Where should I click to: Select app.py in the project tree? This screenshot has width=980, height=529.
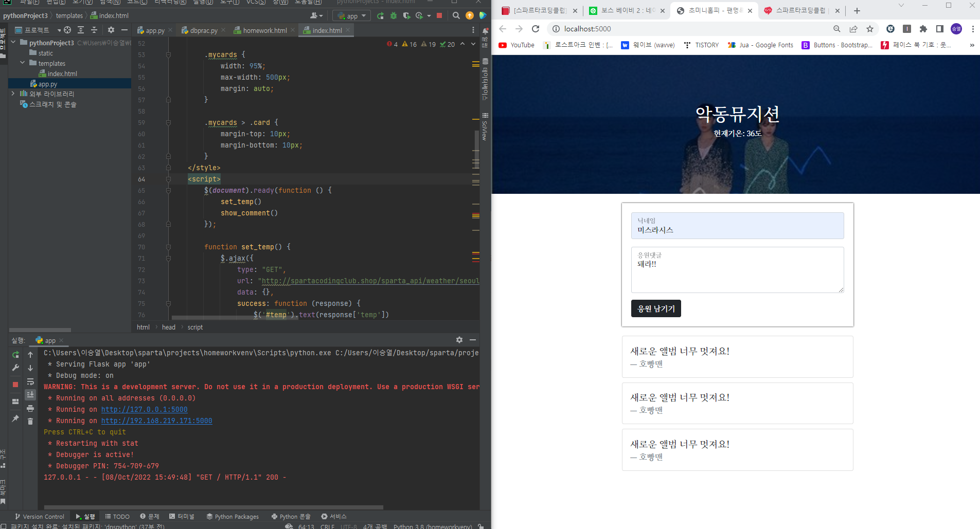(47, 84)
